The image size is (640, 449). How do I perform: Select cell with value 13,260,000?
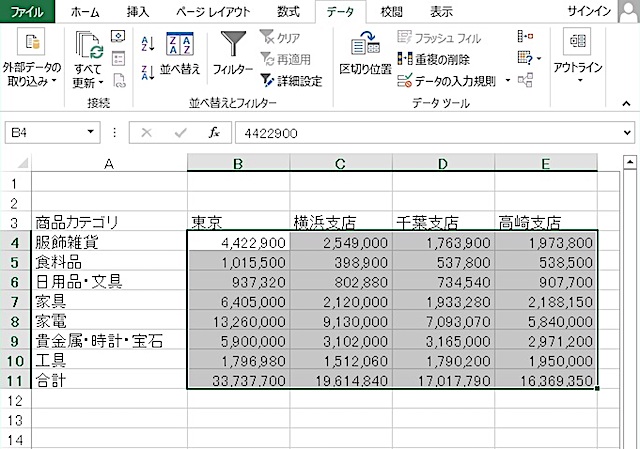[x=239, y=322]
